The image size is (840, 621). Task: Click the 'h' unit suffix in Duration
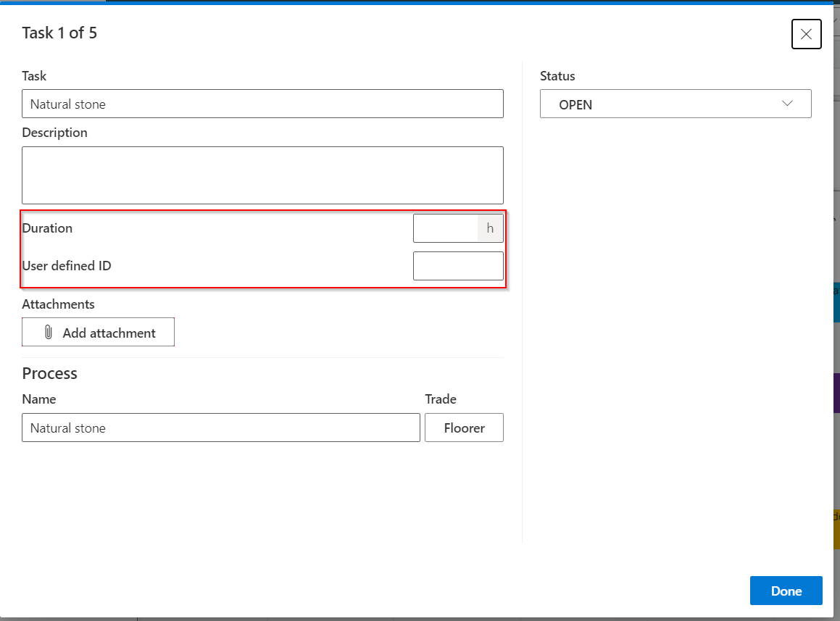tap(490, 228)
